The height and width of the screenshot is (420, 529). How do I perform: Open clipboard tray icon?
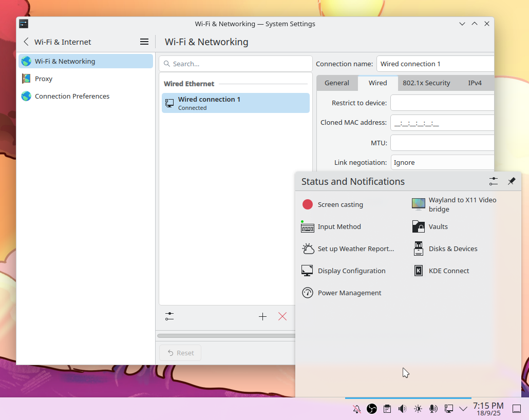tap(387, 409)
